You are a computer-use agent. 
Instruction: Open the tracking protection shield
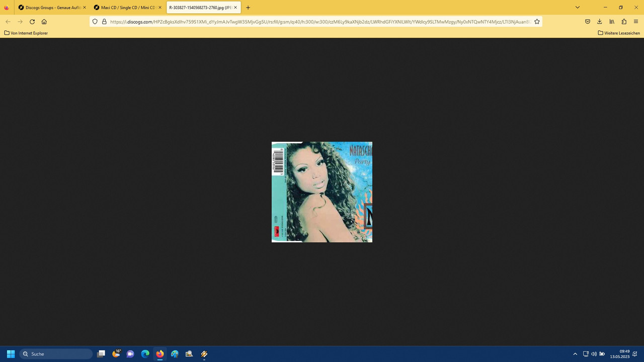tap(95, 22)
